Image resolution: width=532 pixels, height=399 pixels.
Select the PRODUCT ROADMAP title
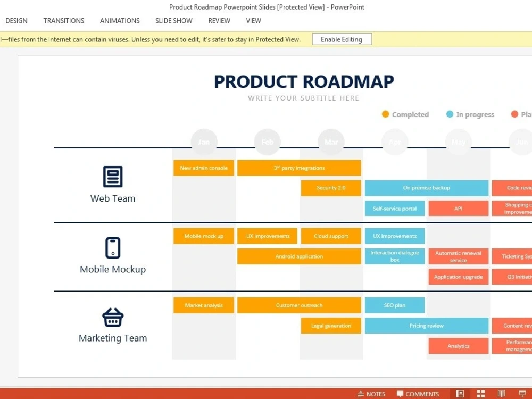[x=304, y=82]
